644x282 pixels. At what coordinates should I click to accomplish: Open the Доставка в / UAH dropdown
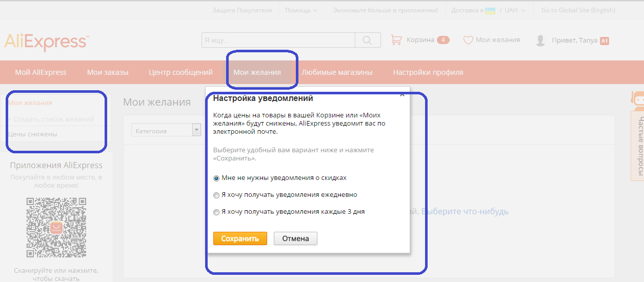(x=488, y=10)
